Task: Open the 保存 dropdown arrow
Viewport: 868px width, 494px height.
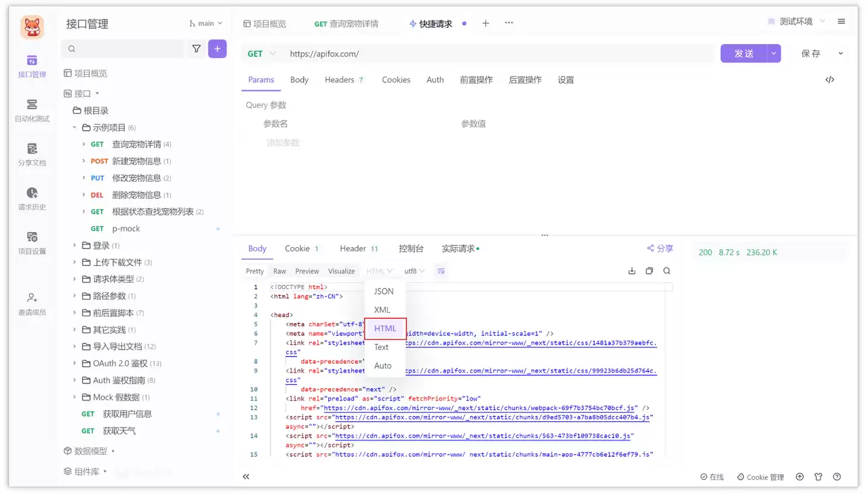Action: click(x=841, y=54)
